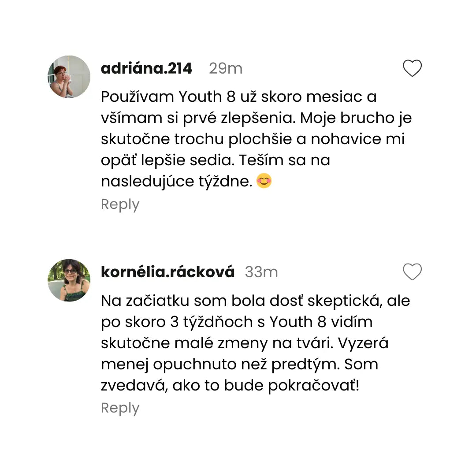Reply to adriána.214's comment
The image size is (476, 476).
coord(120,205)
